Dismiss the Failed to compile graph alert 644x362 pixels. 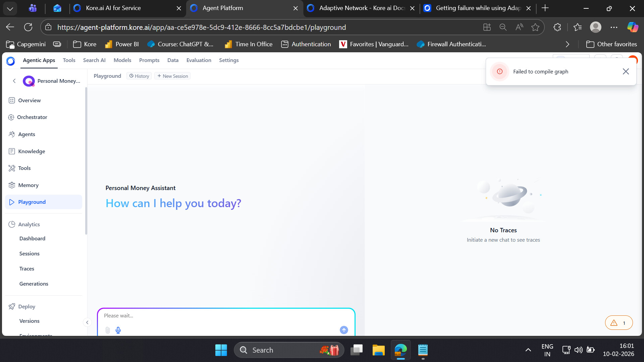626,71
